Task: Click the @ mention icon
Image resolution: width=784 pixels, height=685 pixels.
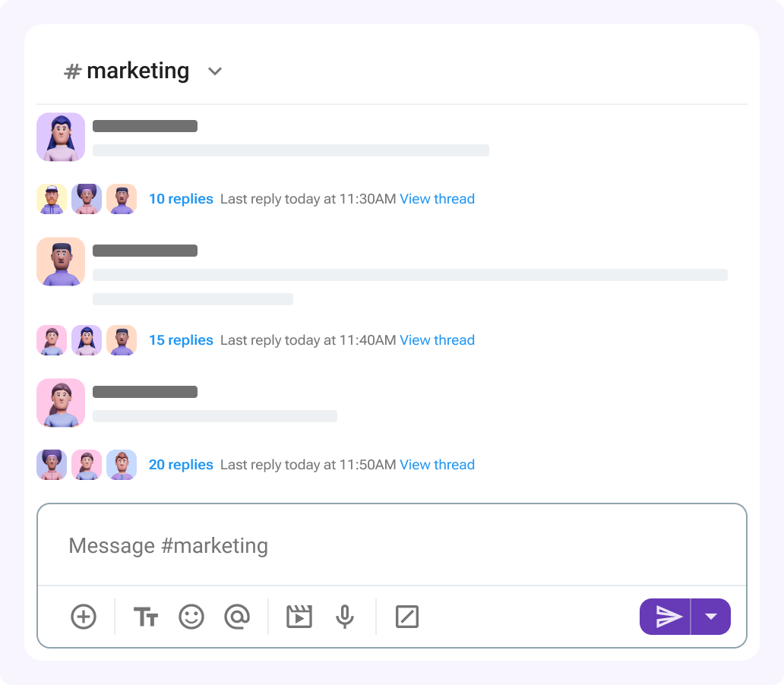Action: tap(237, 617)
